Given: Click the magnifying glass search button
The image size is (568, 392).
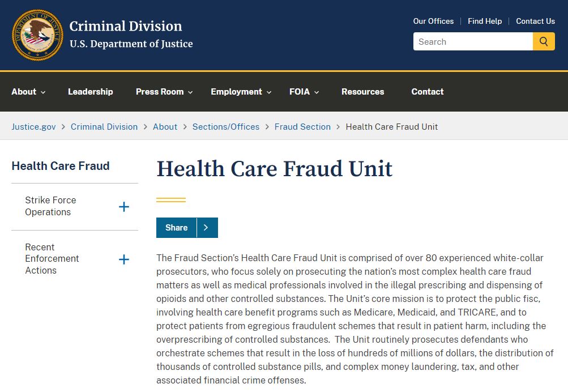Looking at the screenshot, I should pyautogui.click(x=544, y=41).
